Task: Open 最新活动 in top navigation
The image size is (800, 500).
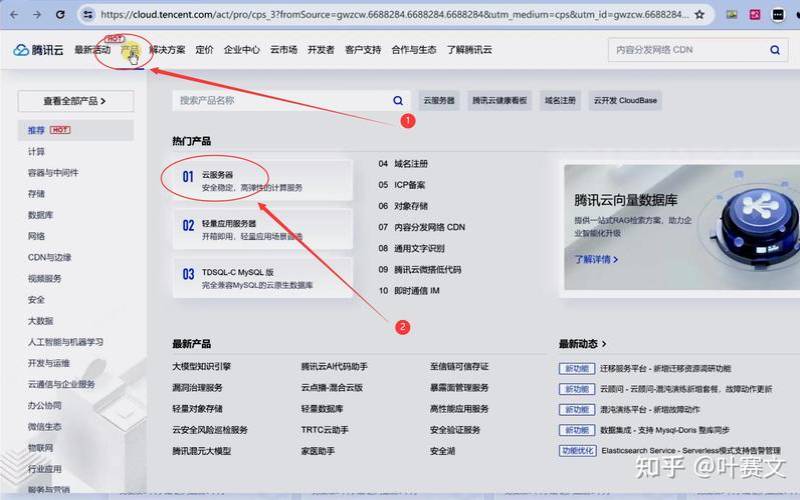Action: [x=92, y=49]
